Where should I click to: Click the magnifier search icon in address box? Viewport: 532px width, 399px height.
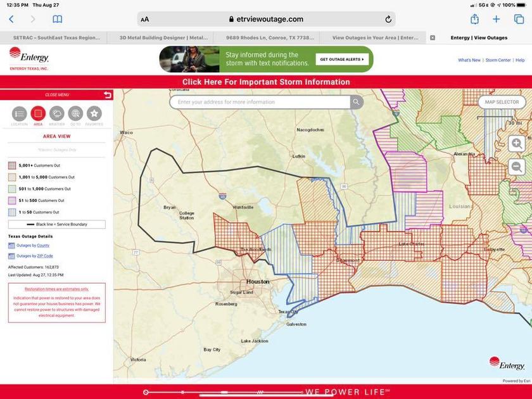[356, 102]
